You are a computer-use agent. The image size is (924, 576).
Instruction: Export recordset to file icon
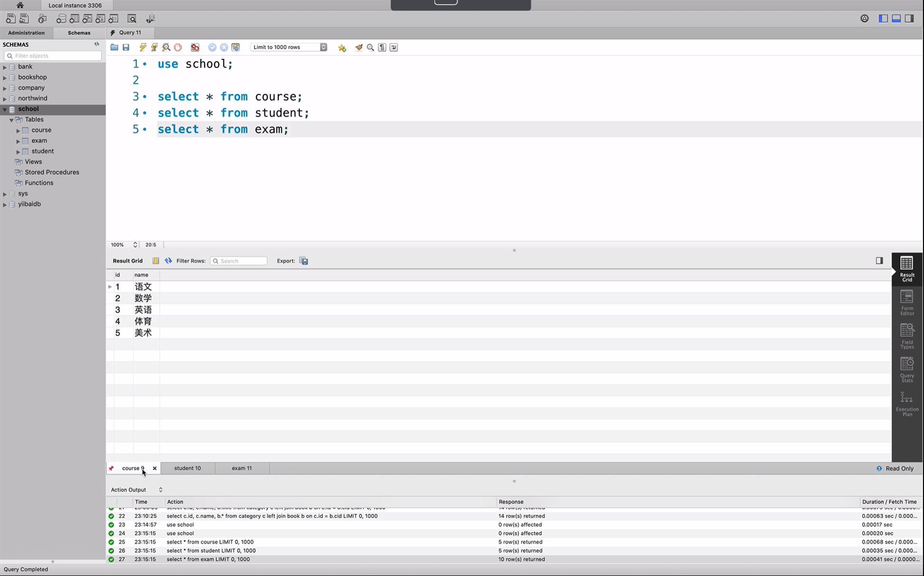pyautogui.click(x=304, y=261)
